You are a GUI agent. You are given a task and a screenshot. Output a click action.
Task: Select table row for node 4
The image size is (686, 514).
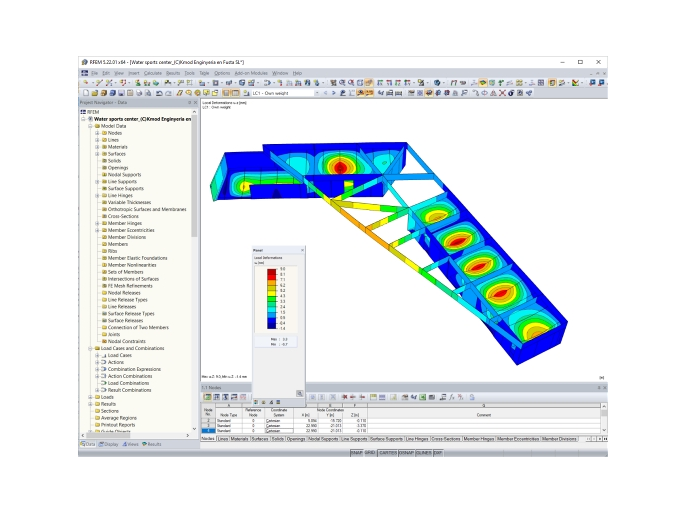point(208,431)
